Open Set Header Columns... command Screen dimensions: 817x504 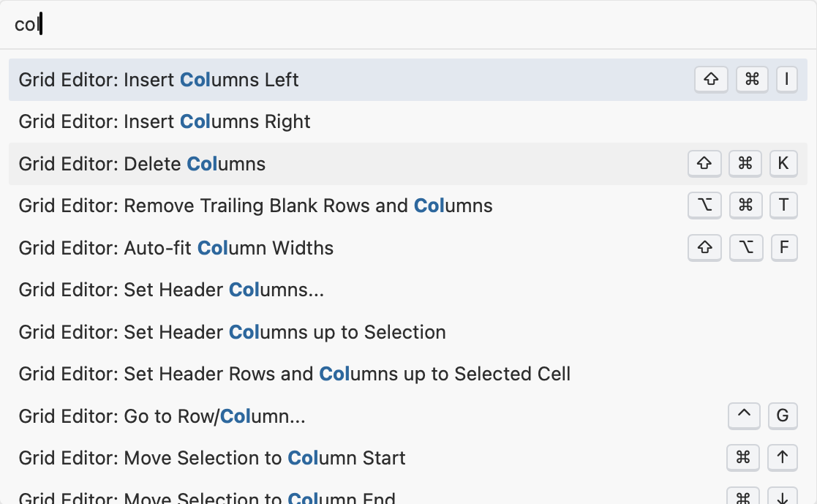[408, 290]
